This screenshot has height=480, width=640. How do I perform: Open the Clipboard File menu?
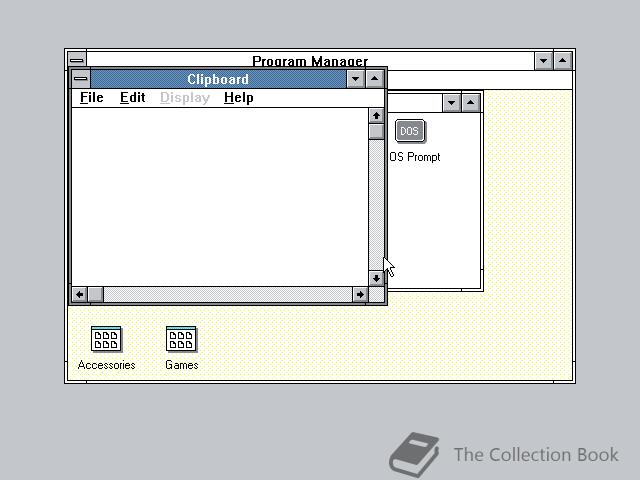click(x=92, y=98)
